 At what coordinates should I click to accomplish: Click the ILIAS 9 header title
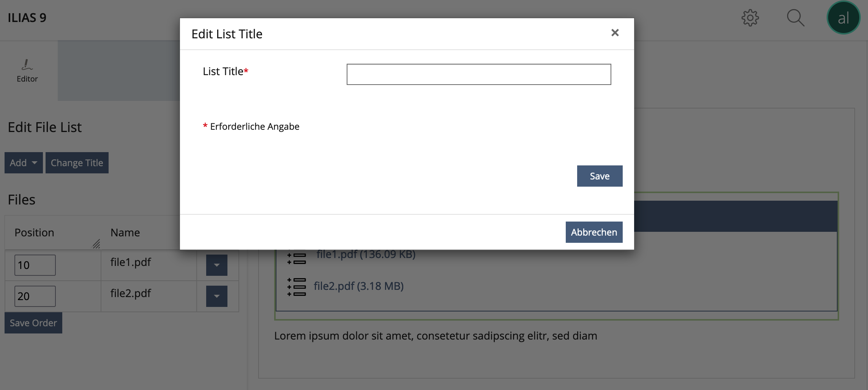coord(27,18)
